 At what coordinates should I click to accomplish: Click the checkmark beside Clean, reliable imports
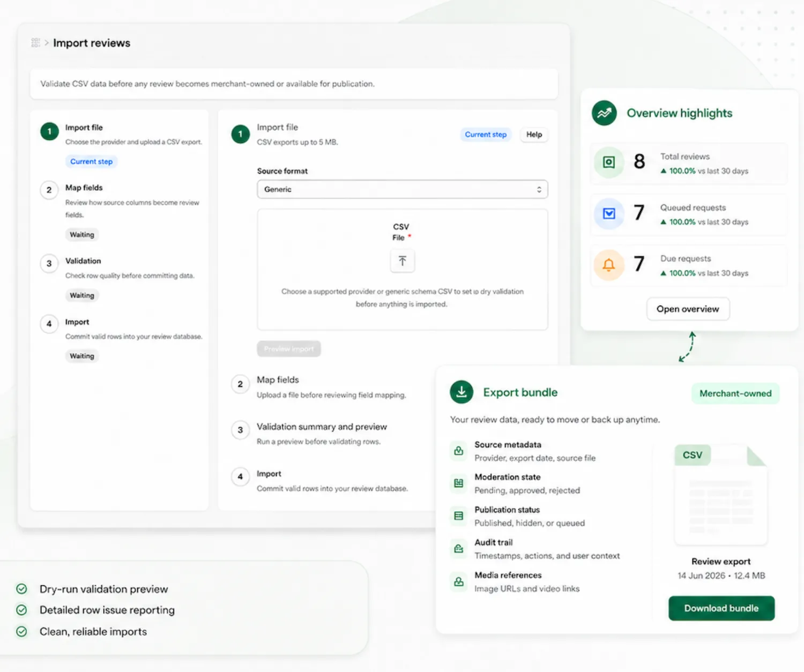[x=21, y=631]
